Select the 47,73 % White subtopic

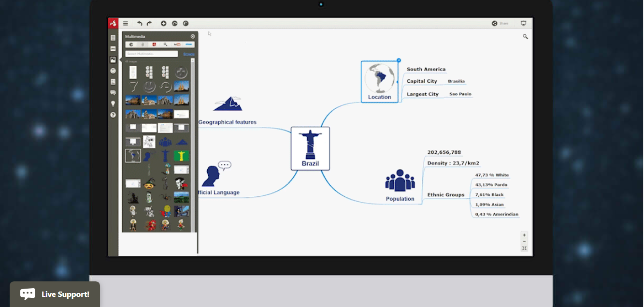coord(492,175)
